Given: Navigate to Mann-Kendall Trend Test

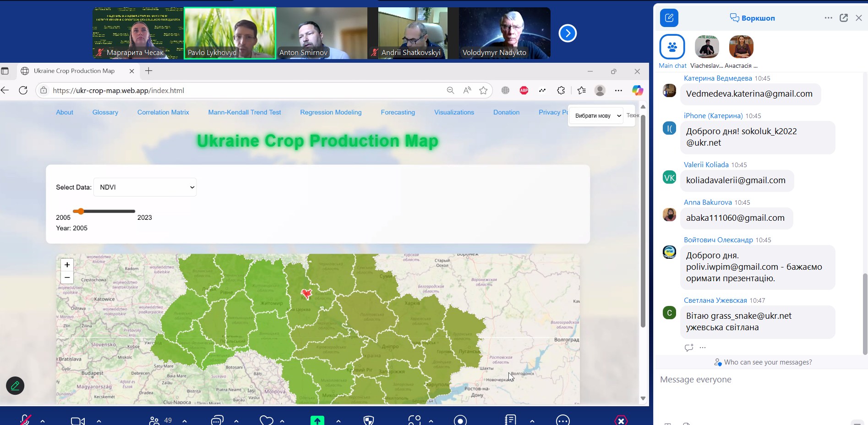Looking at the screenshot, I should pos(245,112).
